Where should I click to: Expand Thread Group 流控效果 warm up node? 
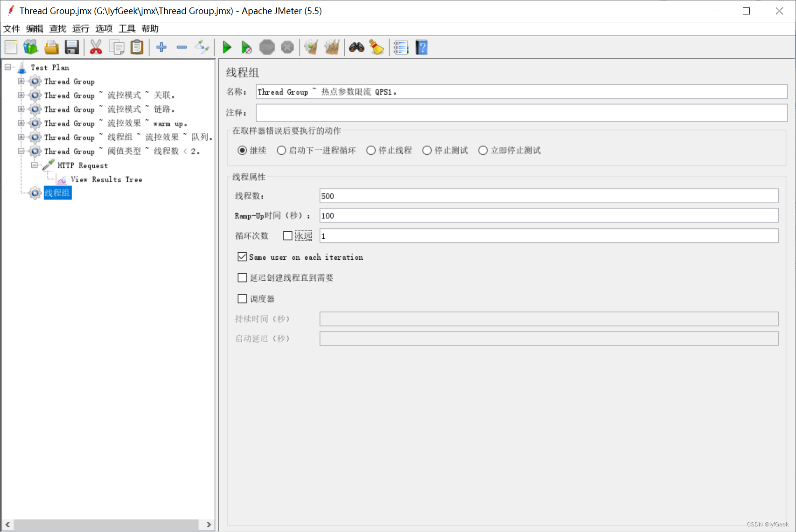point(21,123)
